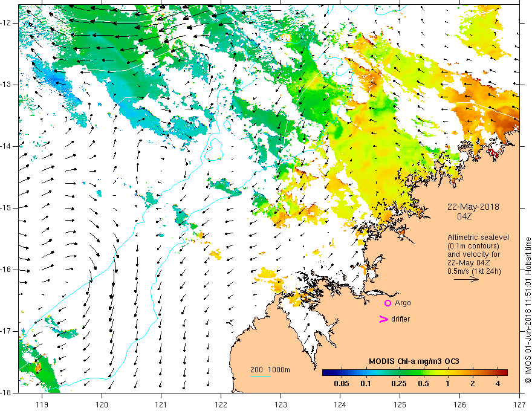Click the "04Z" time label under the date
This screenshot has height=411, width=532.
[x=464, y=216]
